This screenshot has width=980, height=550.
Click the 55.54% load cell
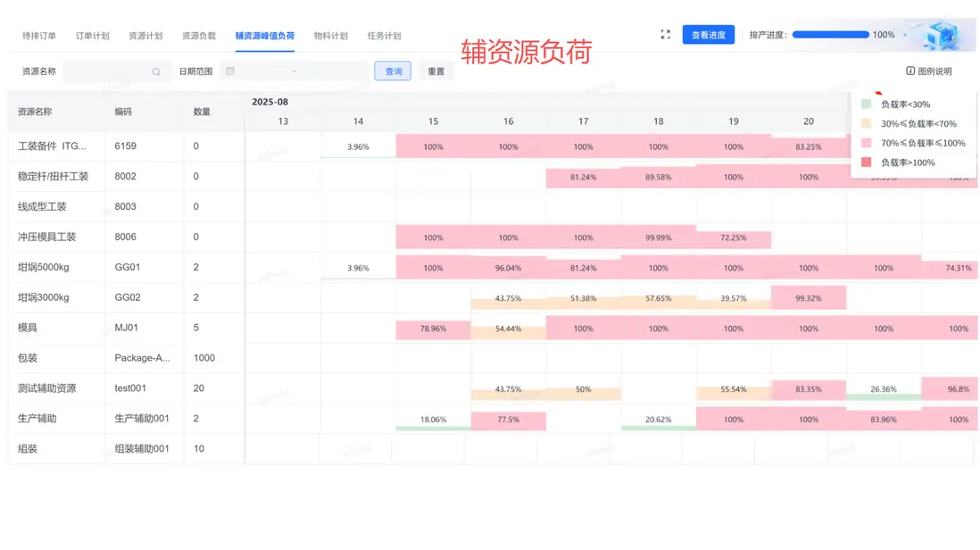pos(733,389)
